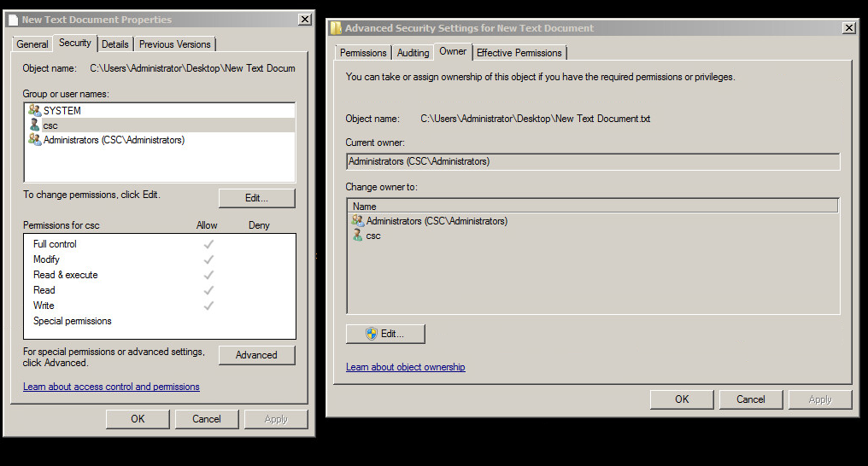The width and height of the screenshot is (868, 466).
Task: Click csc user icon in Change owner list
Action: coord(358,236)
